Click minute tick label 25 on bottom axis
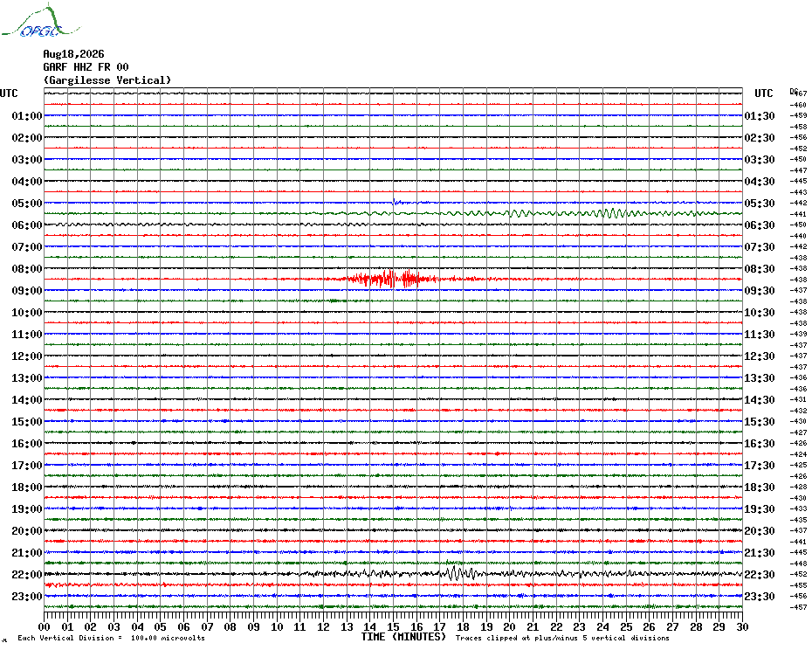812x650 pixels. (x=626, y=627)
